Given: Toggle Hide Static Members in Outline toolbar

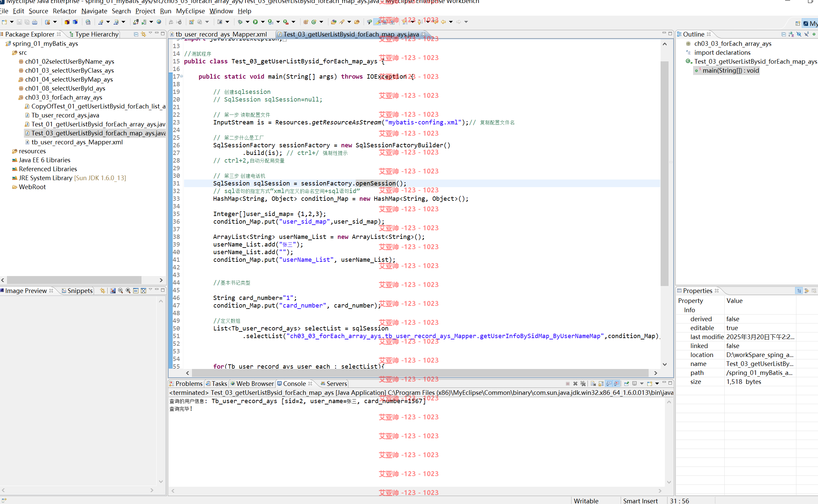Looking at the screenshot, I should tap(806, 34).
